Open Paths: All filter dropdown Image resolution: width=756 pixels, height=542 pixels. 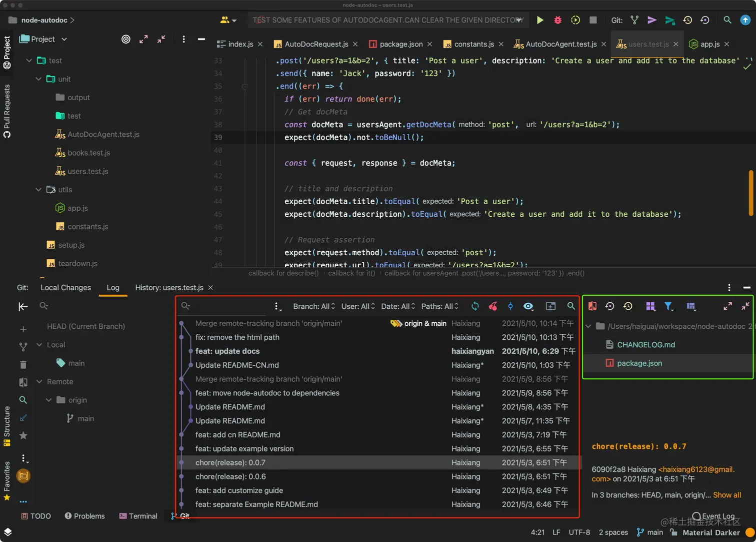pyautogui.click(x=439, y=306)
